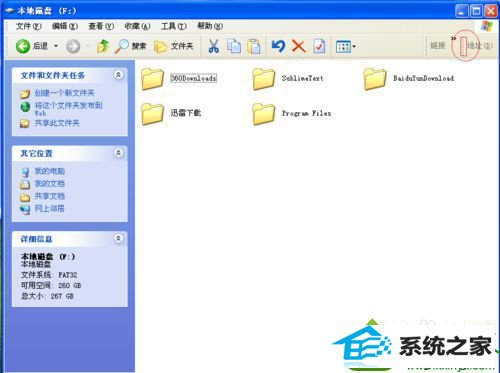
Task: Click the red Delete X icon
Action: click(299, 46)
